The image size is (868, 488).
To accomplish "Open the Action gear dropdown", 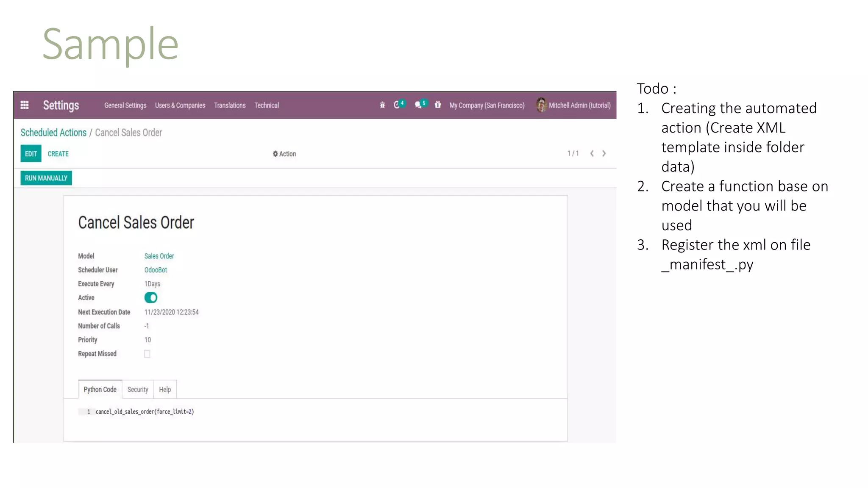I will point(284,154).
